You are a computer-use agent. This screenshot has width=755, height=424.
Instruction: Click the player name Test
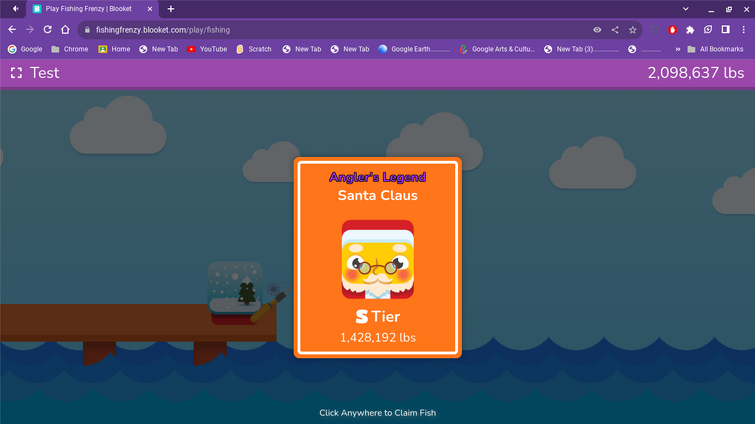[44, 73]
